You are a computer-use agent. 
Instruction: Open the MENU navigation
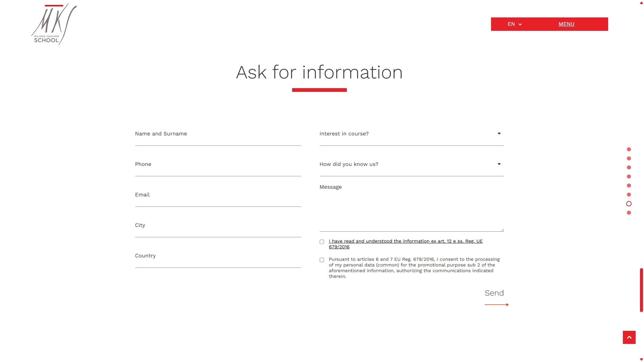pyautogui.click(x=566, y=24)
